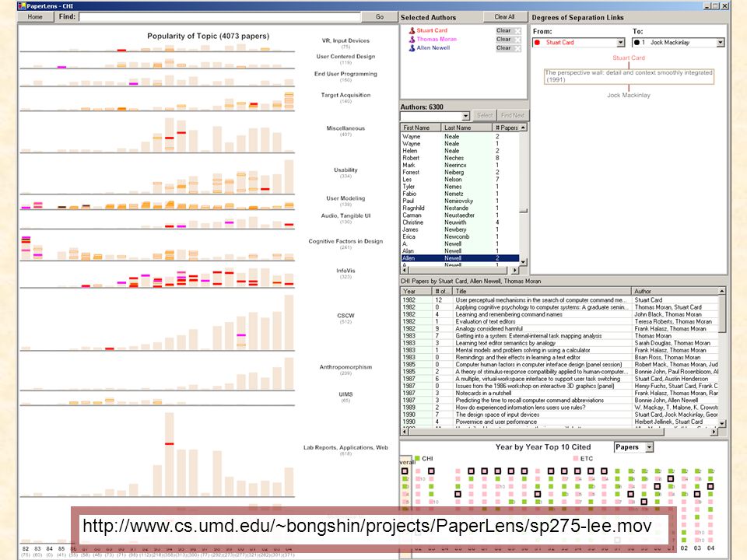Click the Find Next button

click(x=513, y=116)
